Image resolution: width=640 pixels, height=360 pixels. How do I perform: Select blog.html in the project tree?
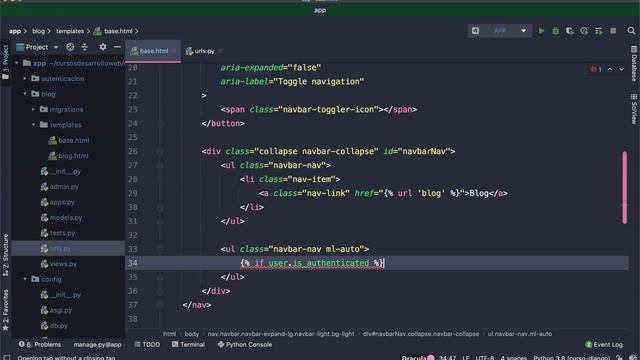tap(68, 156)
